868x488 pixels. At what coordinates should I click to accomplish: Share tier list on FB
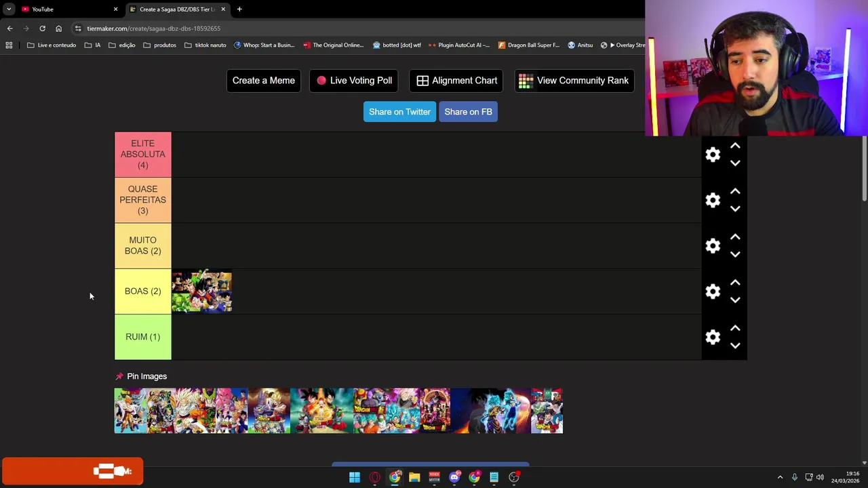click(468, 112)
